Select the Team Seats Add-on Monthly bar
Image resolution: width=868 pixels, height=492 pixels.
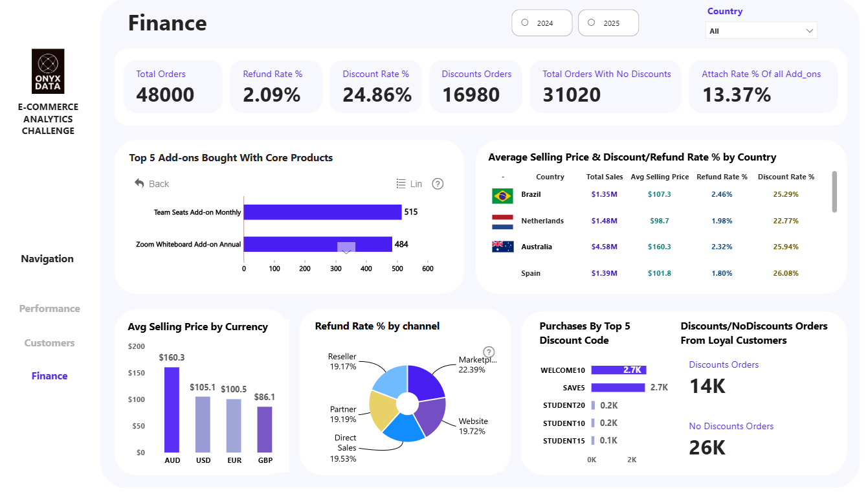coord(323,212)
